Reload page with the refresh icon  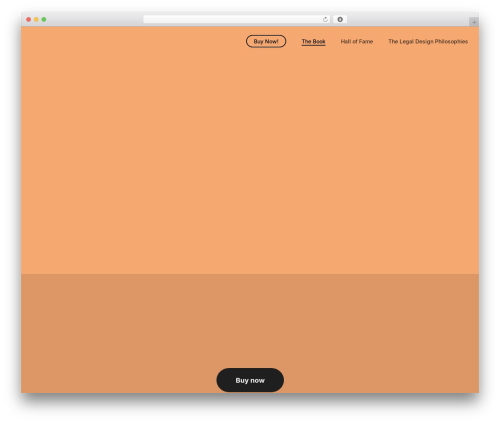325,20
